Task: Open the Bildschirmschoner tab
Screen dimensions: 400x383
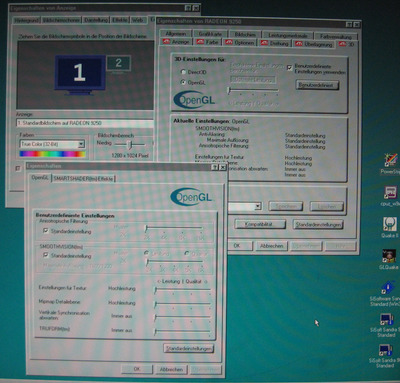Action: (x=61, y=20)
